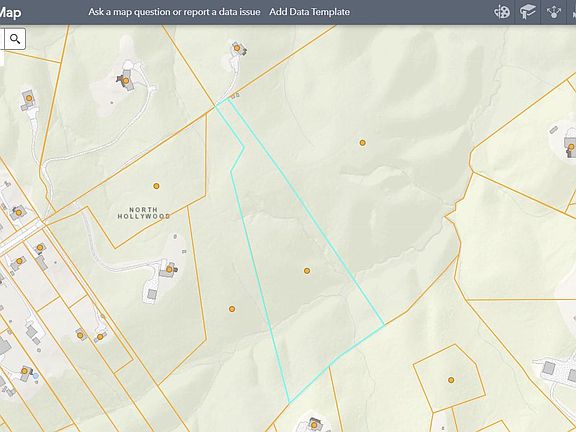576x432 pixels.
Task: Open the book with bookmark icon
Action: coord(528,12)
